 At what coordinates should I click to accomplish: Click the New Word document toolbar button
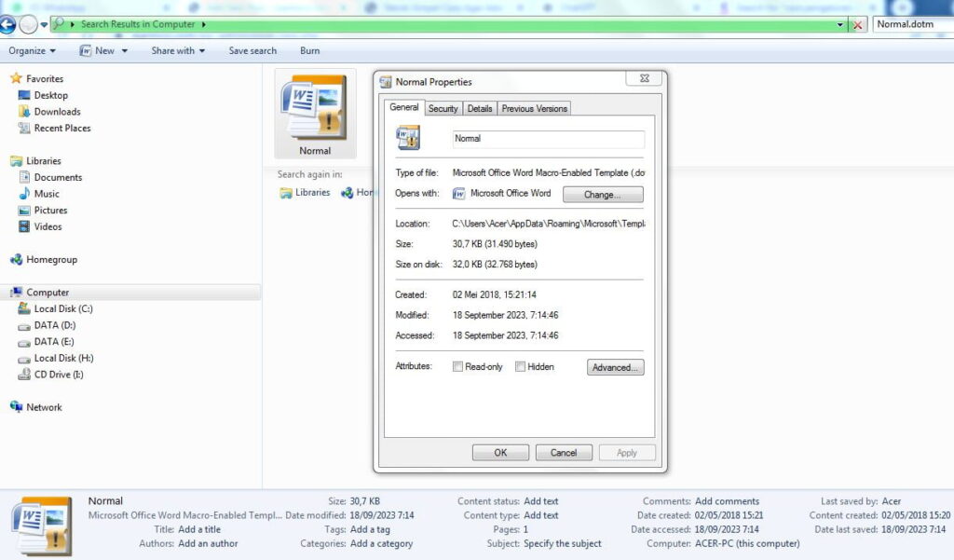click(97, 50)
